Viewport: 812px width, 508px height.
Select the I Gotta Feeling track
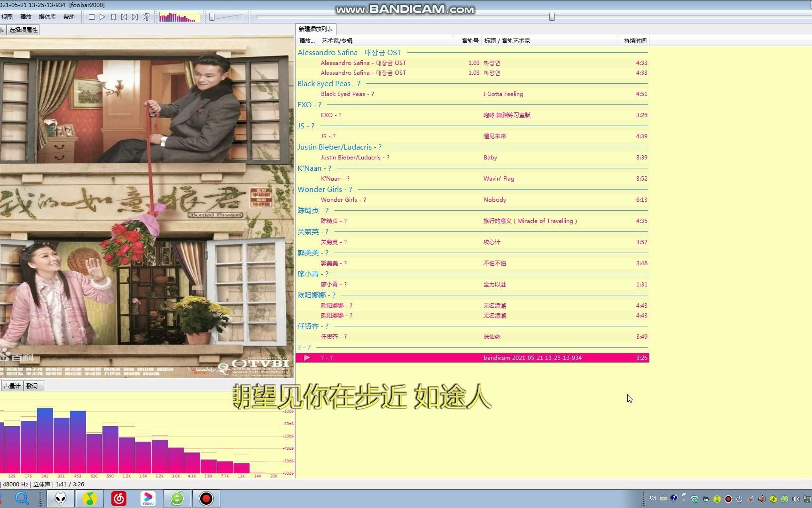tap(472, 94)
